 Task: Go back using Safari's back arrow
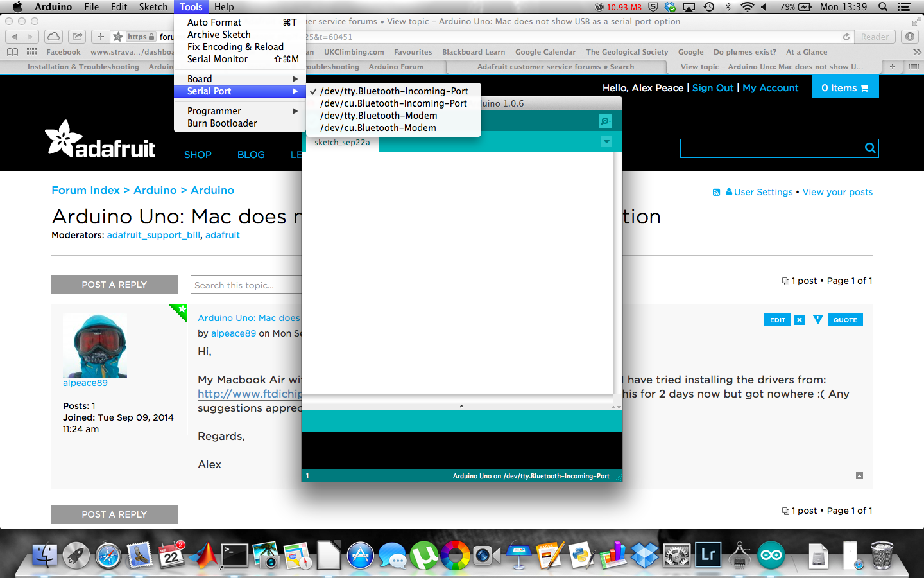coord(14,37)
